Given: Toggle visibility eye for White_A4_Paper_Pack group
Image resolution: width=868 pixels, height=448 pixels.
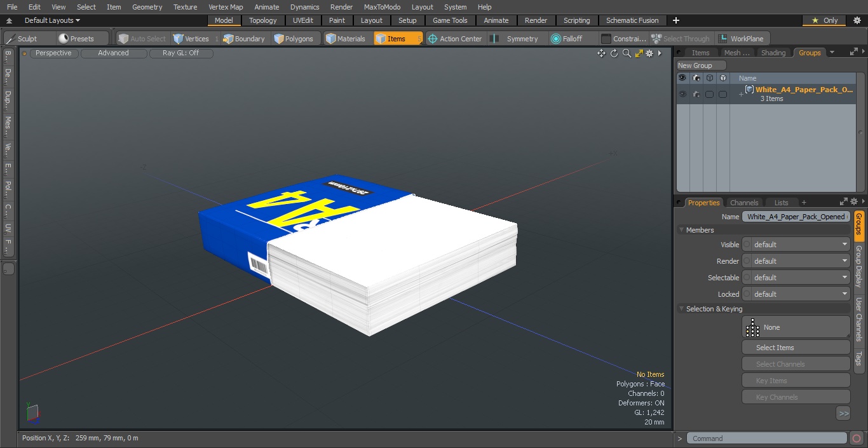Looking at the screenshot, I should tap(682, 94).
